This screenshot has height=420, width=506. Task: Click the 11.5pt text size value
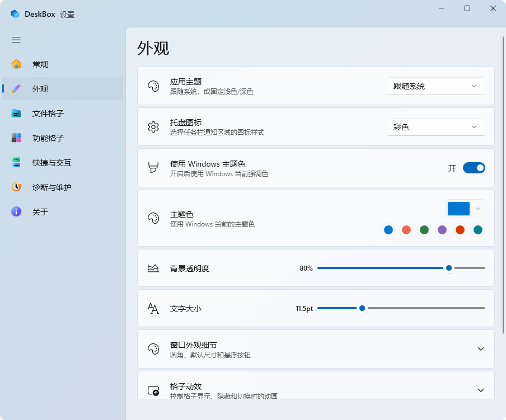click(304, 309)
